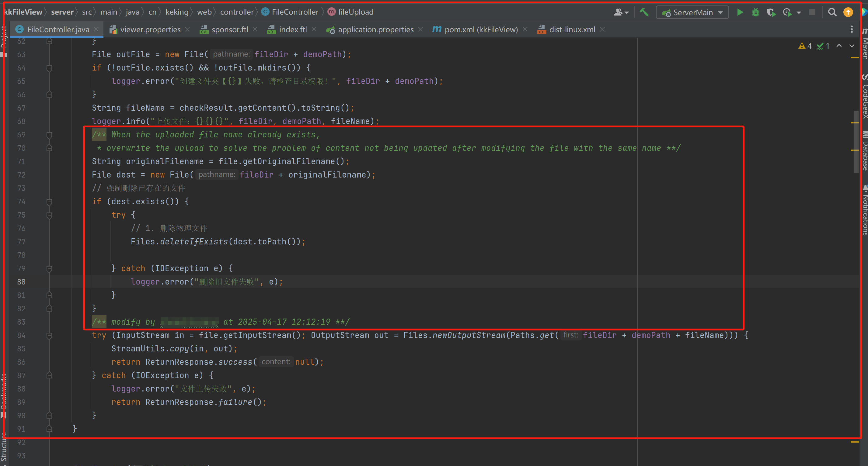
Task: Switch to the viewer.properties tab
Action: click(150, 29)
